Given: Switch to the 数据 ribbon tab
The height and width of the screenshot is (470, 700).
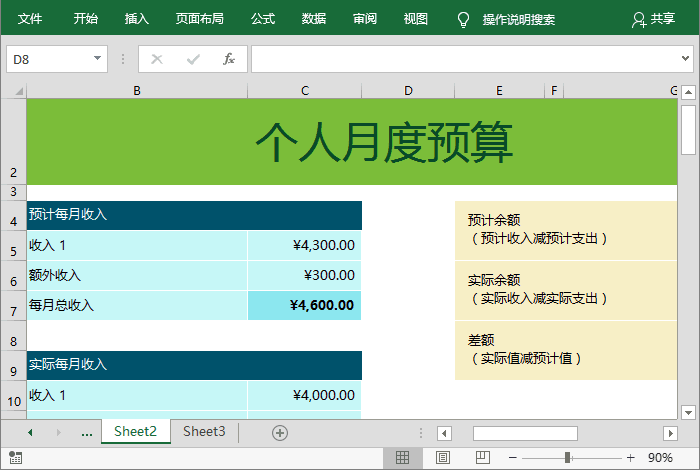Looking at the screenshot, I should pos(313,19).
